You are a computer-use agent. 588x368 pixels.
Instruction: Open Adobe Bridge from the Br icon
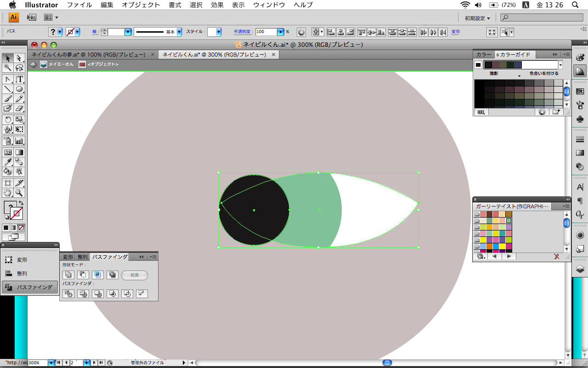[x=31, y=17]
